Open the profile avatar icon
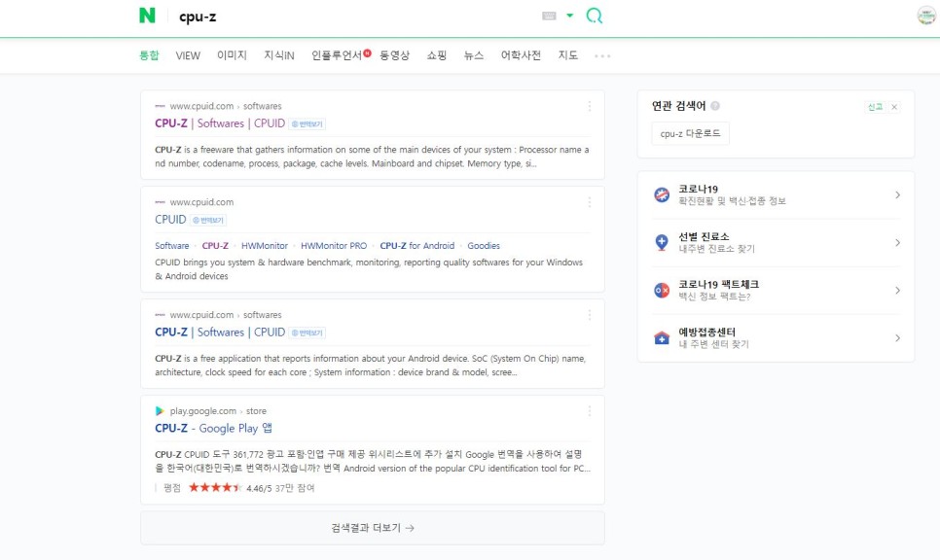Screen dimensions: 940x560 point(926,16)
